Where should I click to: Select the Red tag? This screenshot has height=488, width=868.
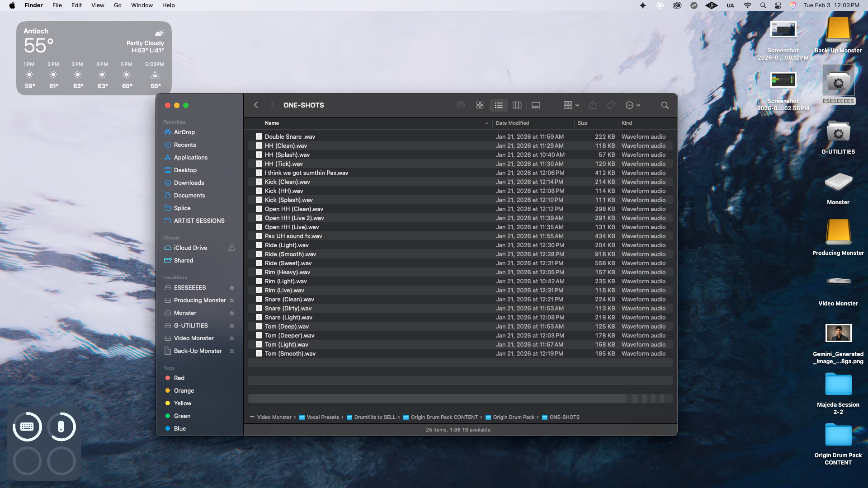(179, 378)
